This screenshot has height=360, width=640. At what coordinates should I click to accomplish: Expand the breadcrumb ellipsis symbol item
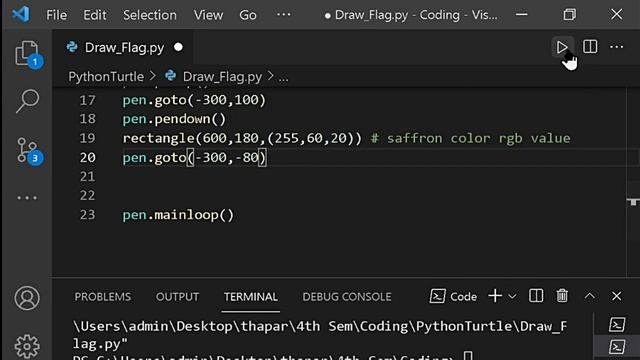tap(283, 78)
